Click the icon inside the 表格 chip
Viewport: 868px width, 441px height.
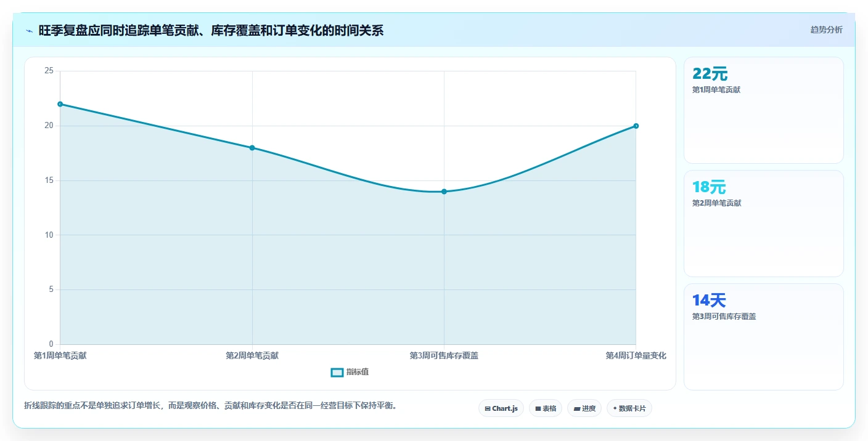click(x=538, y=408)
